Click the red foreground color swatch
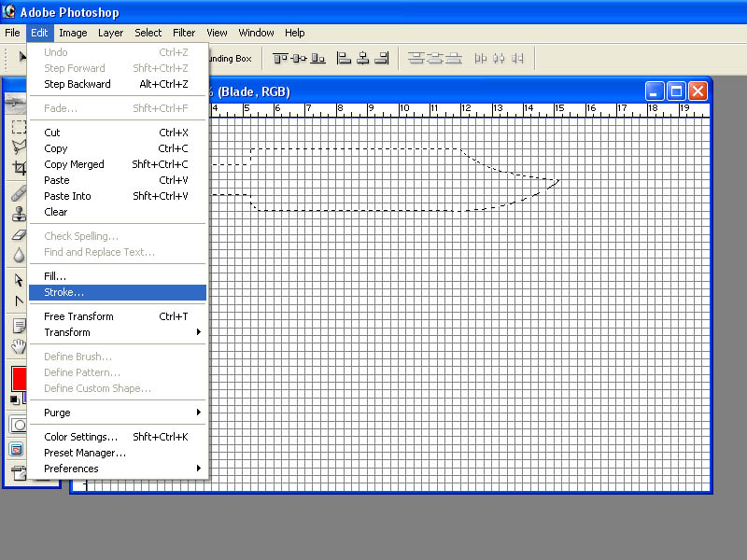 click(x=19, y=379)
